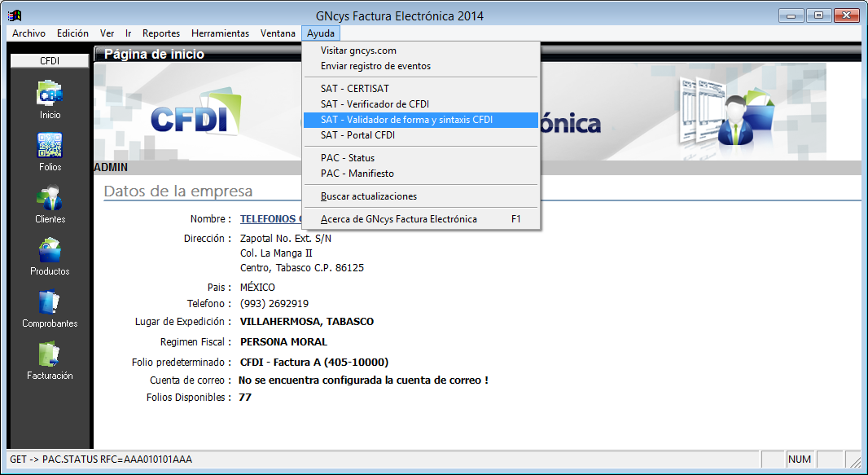Choose PAC - Manifiesto
868x475 pixels.
point(421,174)
